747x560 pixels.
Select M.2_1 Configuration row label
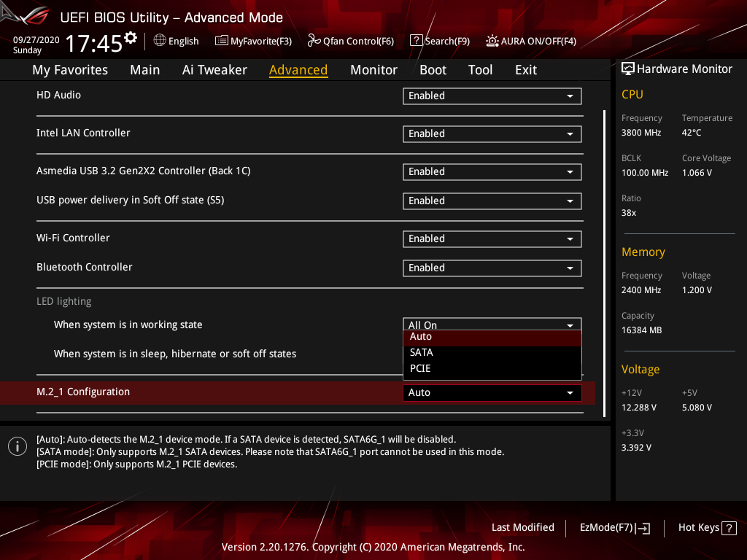[83, 392]
